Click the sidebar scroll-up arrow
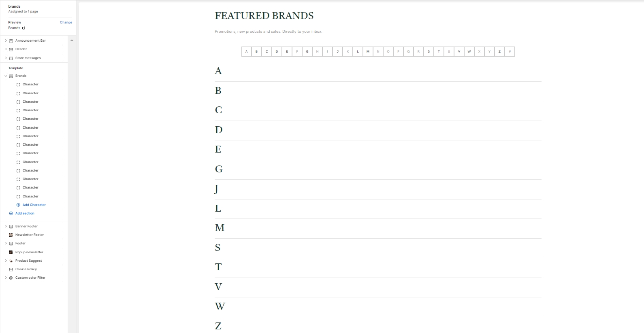 (x=72, y=40)
